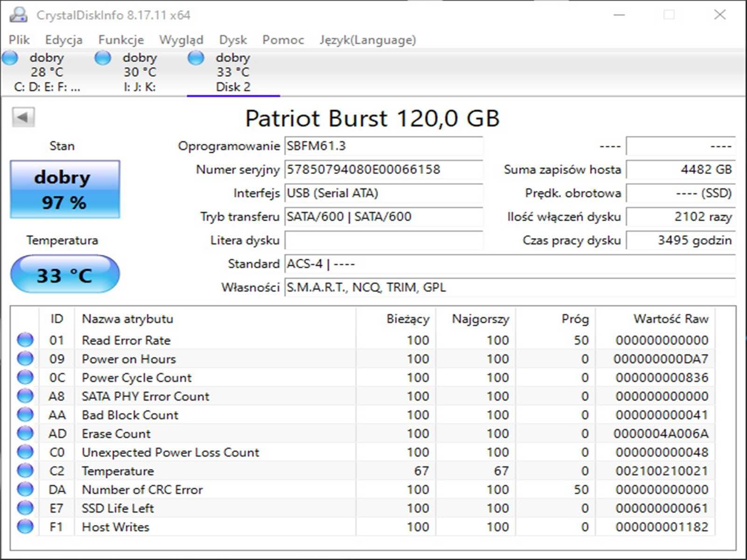Image resolution: width=747 pixels, height=560 pixels.
Task: Select the Power on Hours attribute name
Action: pyautogui.click(x=129, y=359)
